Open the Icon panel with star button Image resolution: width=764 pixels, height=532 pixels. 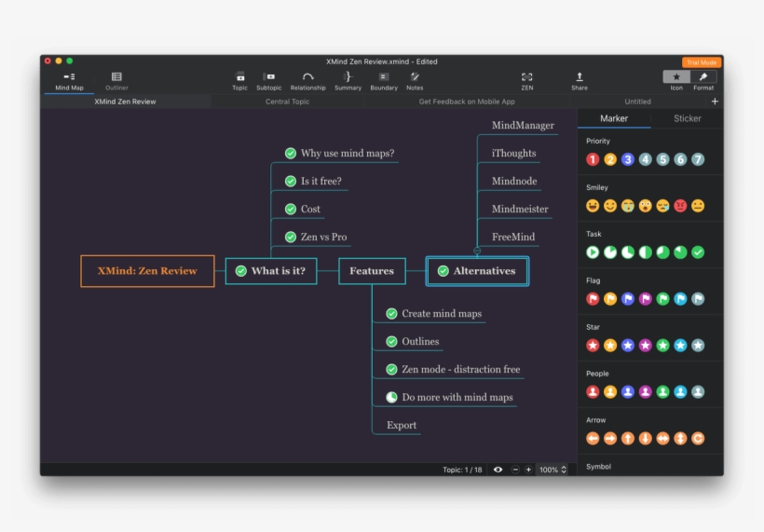coord(676,76)
